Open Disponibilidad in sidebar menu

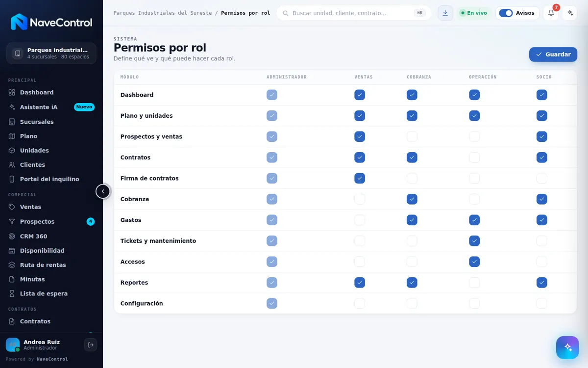(x=51, y=251)
